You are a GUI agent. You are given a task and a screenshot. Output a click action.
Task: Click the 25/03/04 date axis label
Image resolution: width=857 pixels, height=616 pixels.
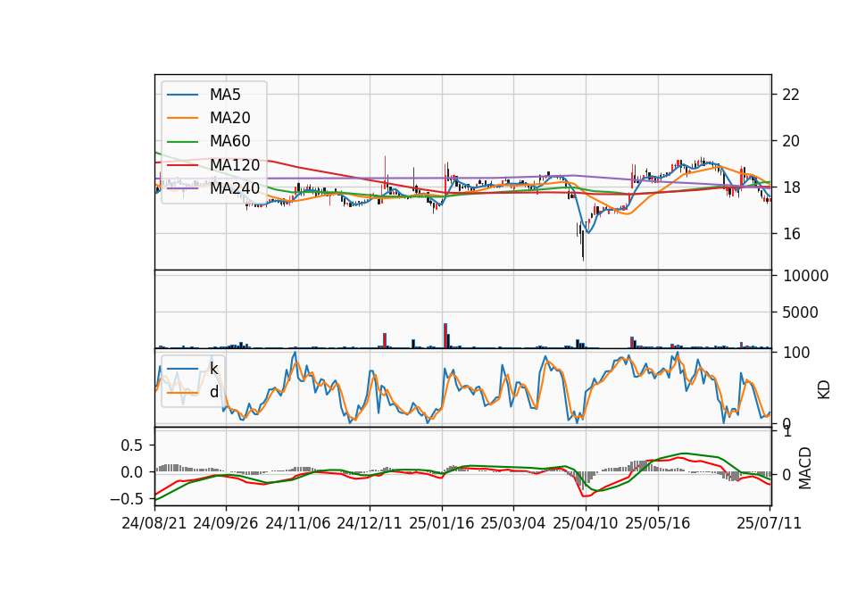tap(513, 523)
